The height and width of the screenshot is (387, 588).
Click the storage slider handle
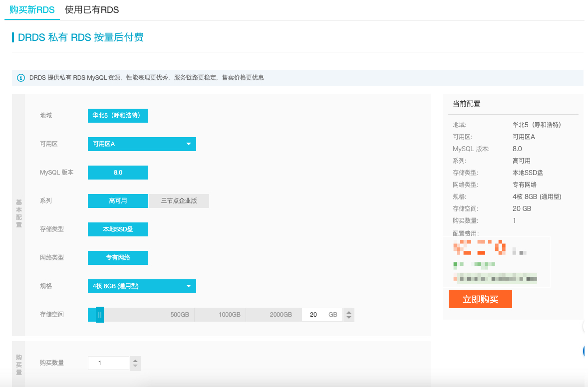[100, 315]
